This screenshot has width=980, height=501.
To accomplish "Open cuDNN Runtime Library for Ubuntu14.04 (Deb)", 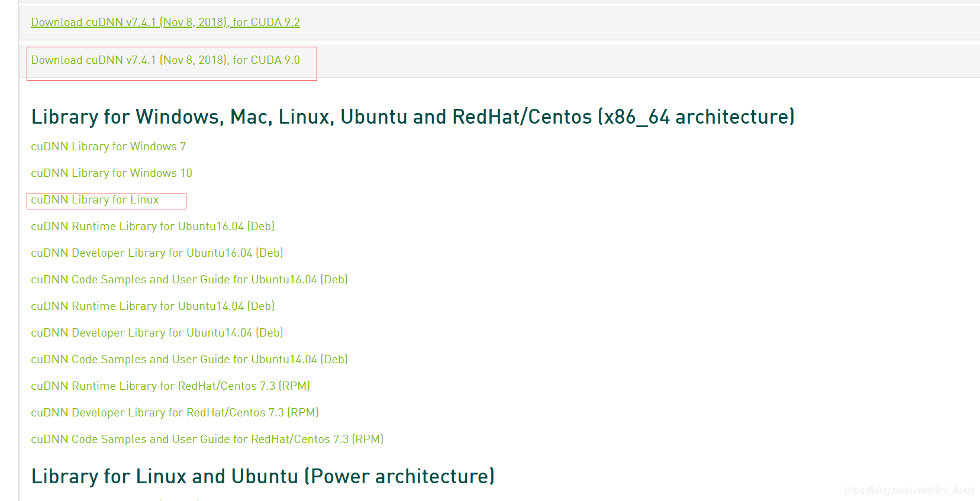I will click(x=153, y=306).
